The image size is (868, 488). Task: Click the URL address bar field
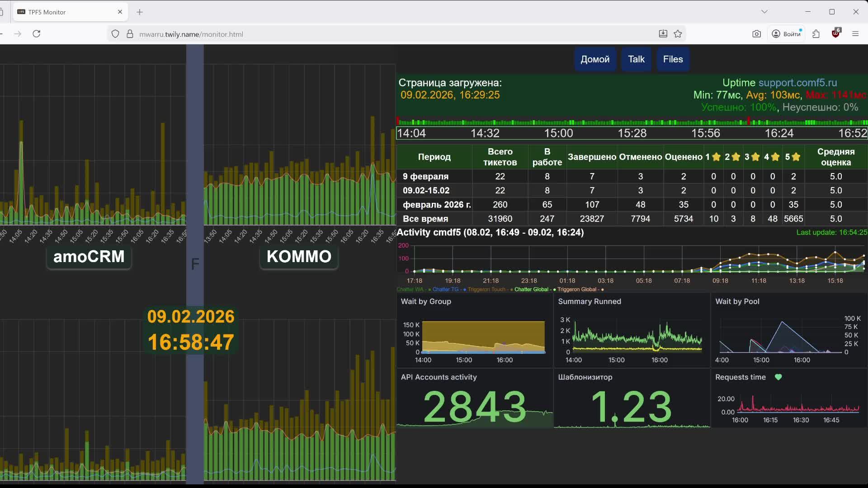tap(384, 34)
